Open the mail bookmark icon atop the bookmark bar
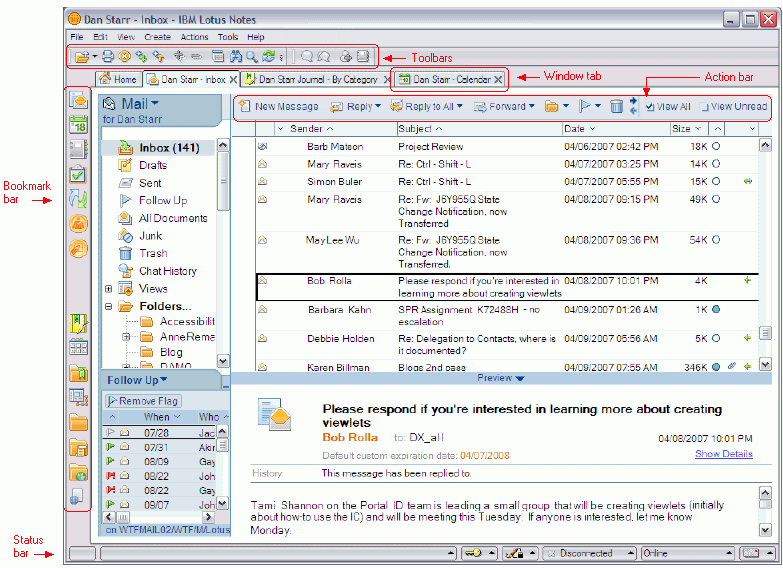This screenshot has width=783, height=568. [78, 100]
